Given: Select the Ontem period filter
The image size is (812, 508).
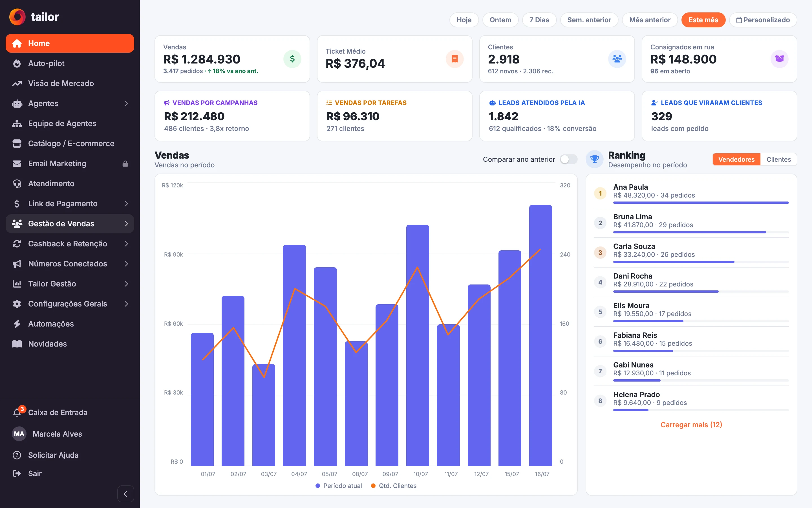Looking at the screenshot, I should [x=500, y=20].
